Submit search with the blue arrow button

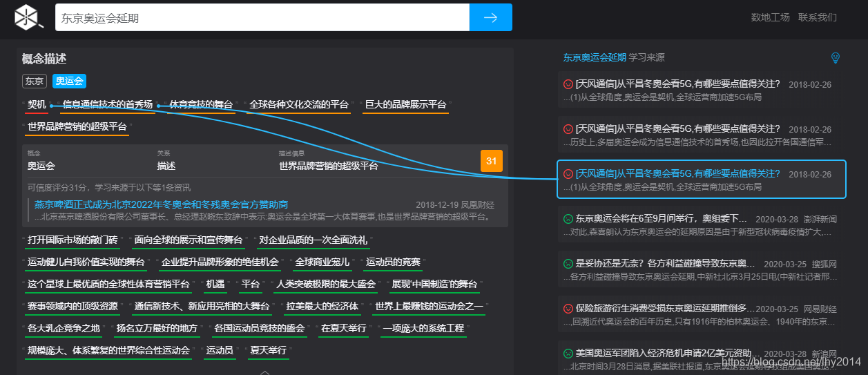click(491, 17)
